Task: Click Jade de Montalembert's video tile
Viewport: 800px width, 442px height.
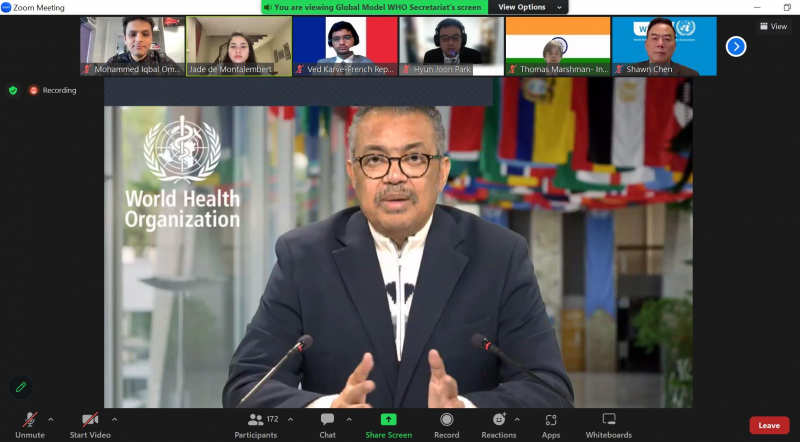Action: pos(239,46)
